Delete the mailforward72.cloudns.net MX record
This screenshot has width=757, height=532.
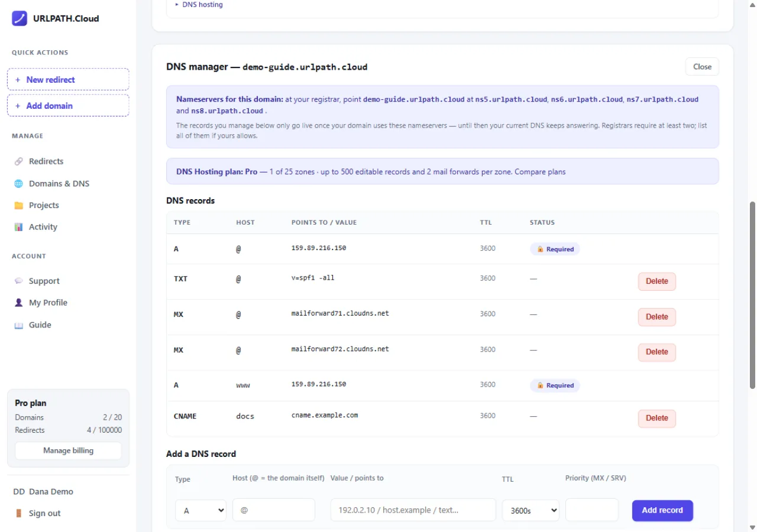coord(656,352)
